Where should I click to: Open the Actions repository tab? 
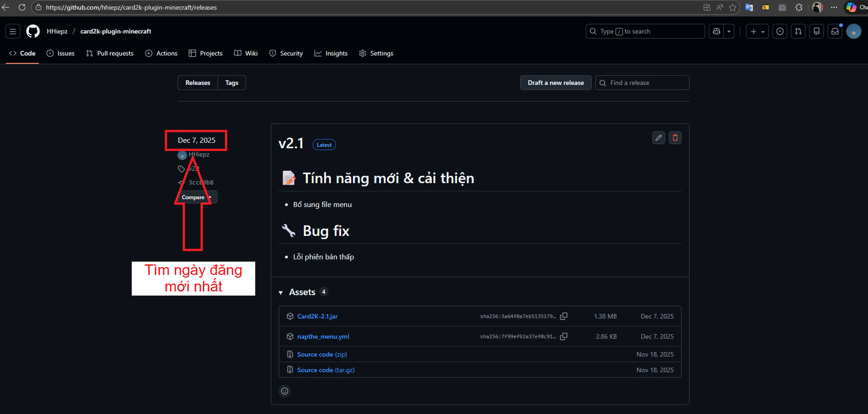[161, 53]
